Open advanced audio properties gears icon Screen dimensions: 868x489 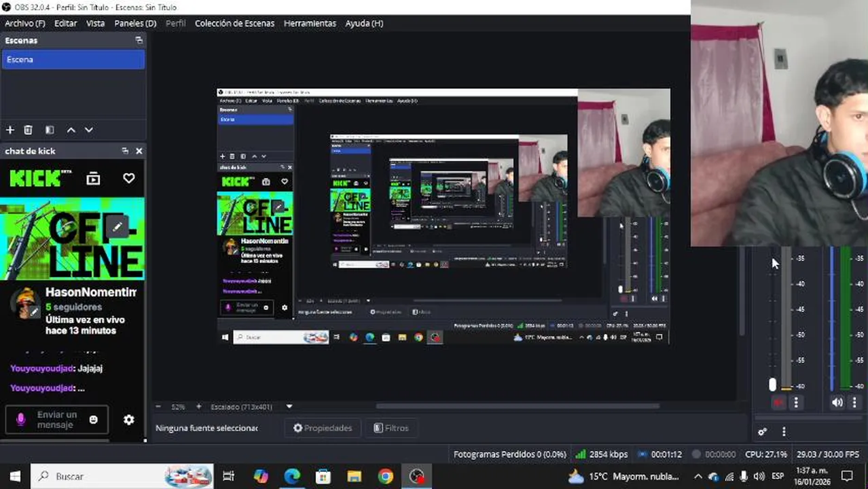[762, 432]
